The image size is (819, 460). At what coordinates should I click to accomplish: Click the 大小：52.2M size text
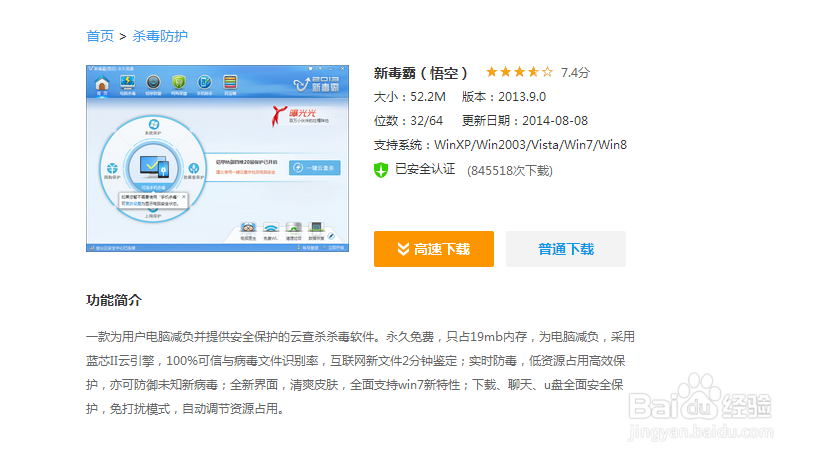point(410,97)
